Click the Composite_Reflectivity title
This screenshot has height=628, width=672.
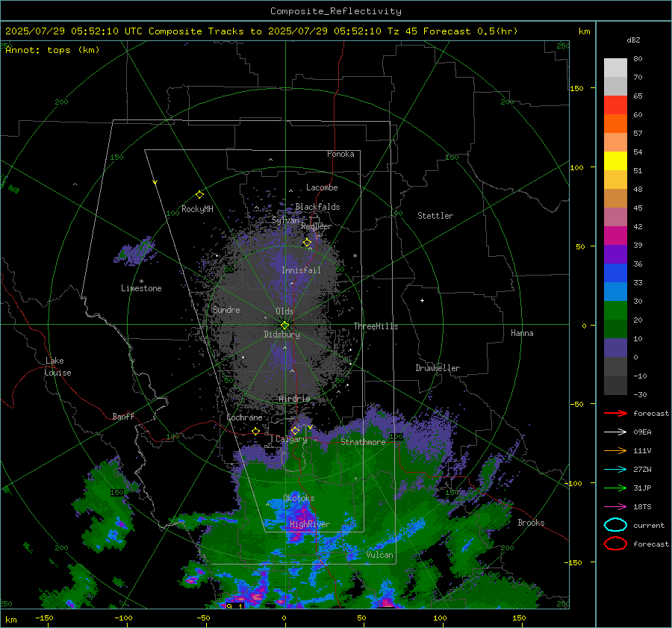coord(335,11)
